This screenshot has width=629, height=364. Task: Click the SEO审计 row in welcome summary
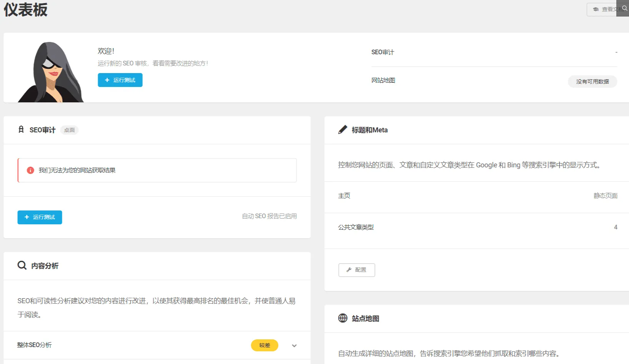click(494, 52)
